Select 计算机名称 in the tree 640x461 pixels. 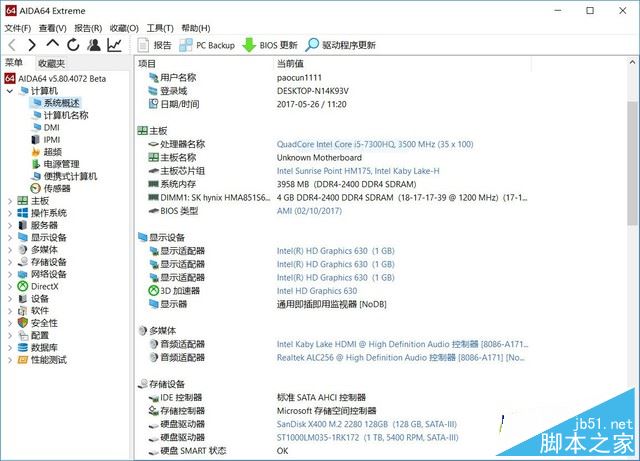[x=60, y=115]
